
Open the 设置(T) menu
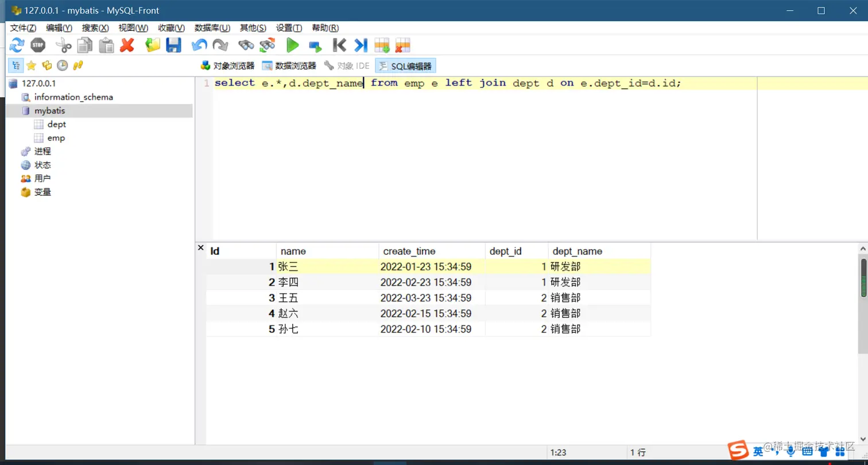(x=289, y=28)
